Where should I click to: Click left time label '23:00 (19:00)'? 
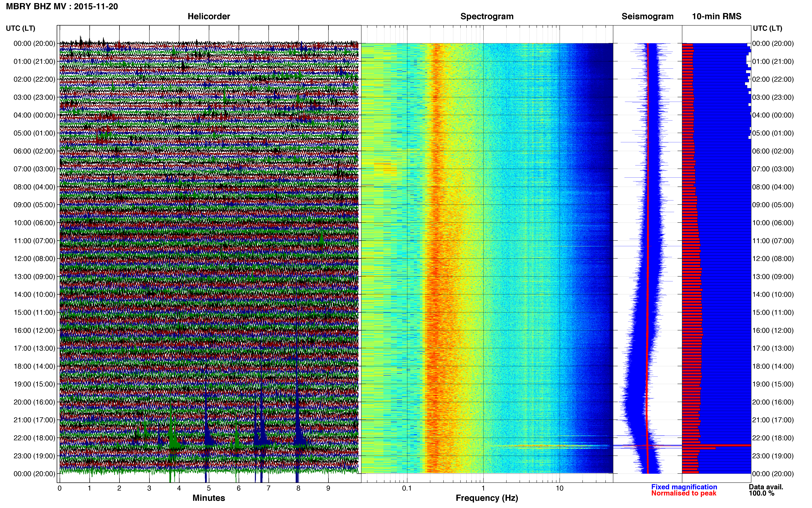[x=34, y=456]
